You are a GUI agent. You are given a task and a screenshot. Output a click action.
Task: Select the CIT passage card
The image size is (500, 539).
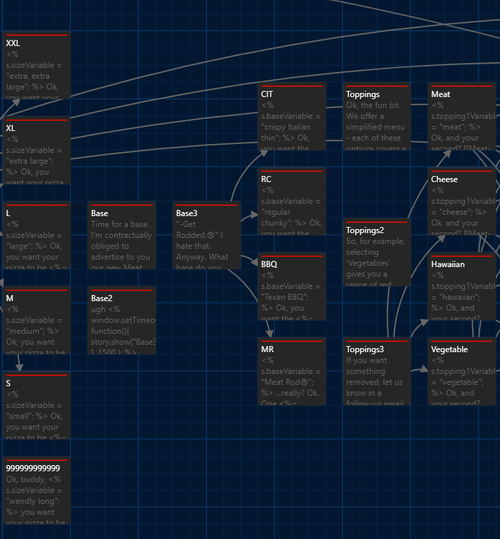click(292, 116)
